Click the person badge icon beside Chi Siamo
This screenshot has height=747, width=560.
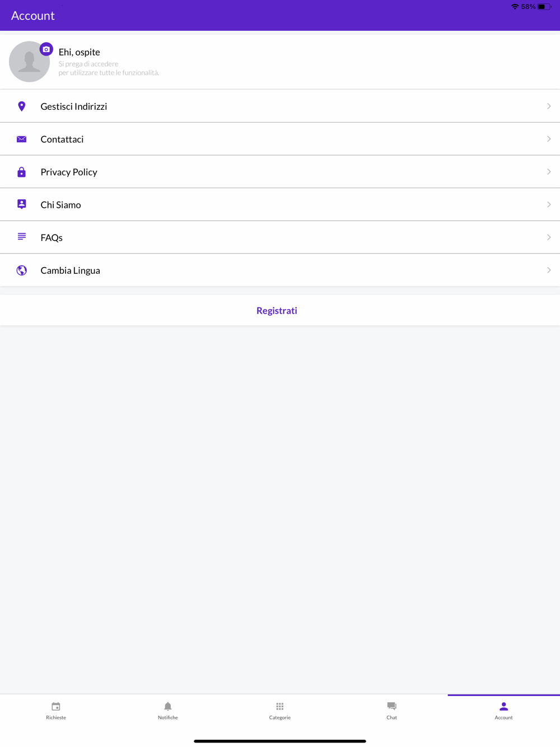pyautogui.click(x=22, y=204)
